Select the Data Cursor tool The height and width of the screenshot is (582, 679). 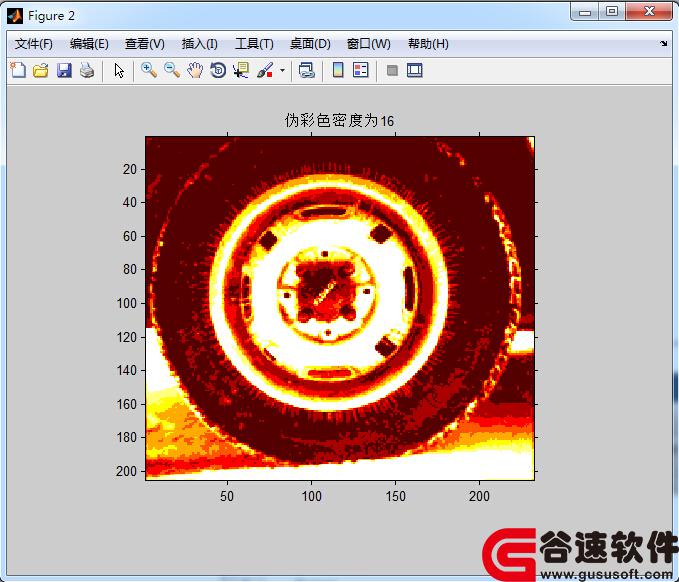click(241, 70)
